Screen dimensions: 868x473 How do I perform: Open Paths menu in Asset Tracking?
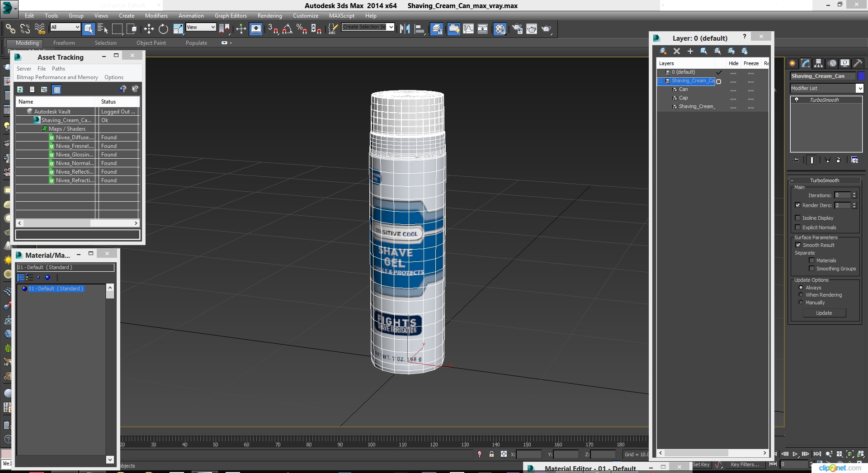(58, 69)
